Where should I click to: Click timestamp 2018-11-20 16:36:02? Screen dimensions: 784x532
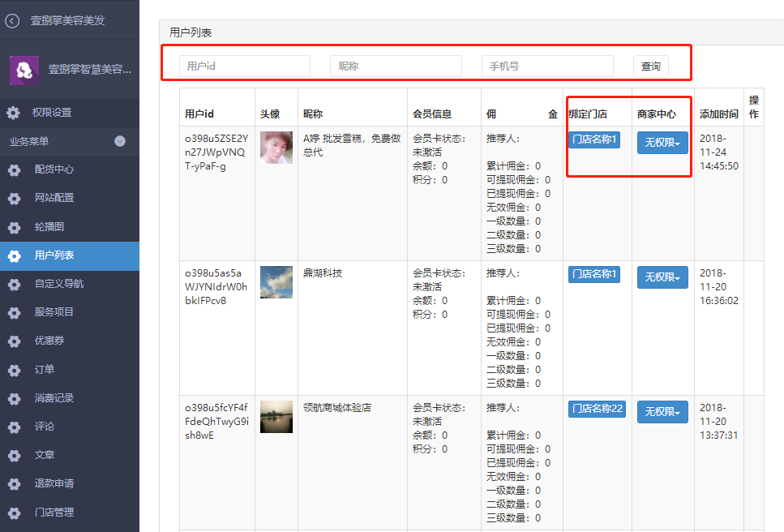[719, 286]
